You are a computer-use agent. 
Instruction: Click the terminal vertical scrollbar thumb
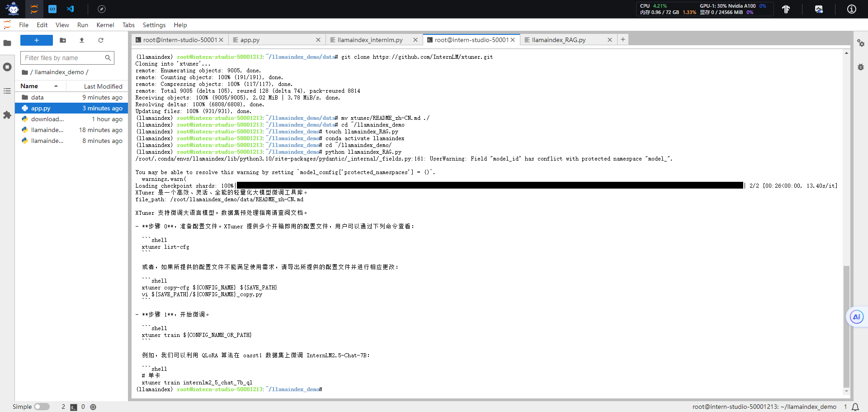tap(846, 326)
